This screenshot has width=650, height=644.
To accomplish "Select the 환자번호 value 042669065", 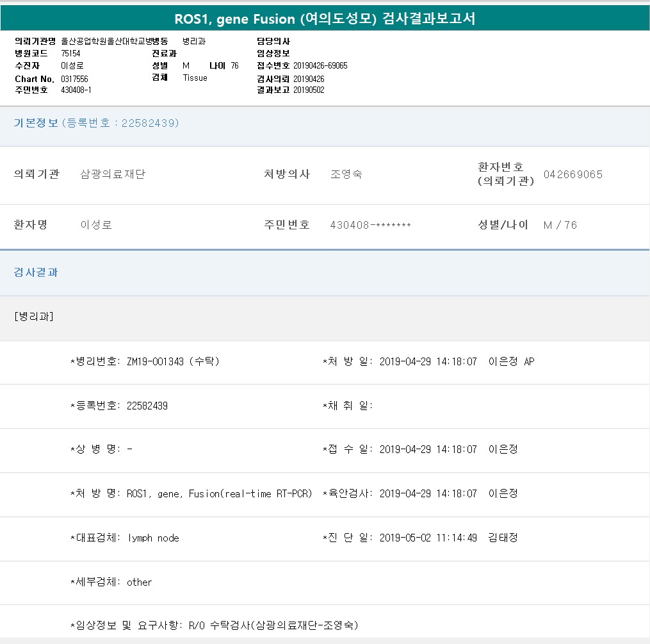I will click(573, 174).
